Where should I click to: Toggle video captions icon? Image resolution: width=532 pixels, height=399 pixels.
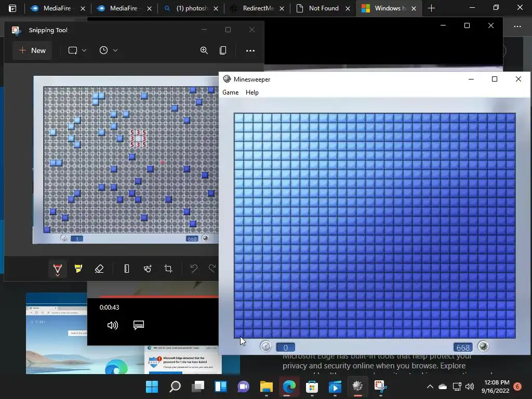(138, 325)
